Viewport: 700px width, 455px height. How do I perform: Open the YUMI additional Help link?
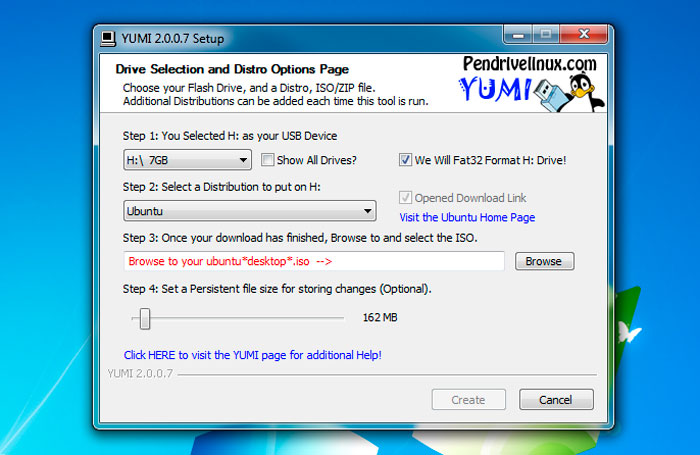[x=253, y=355]
